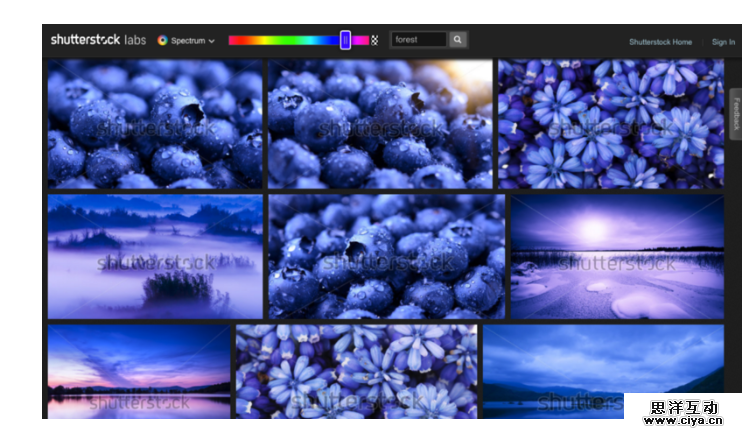752x436 pixels.
Task: Click the Sign In link
Action: (723, 42)
